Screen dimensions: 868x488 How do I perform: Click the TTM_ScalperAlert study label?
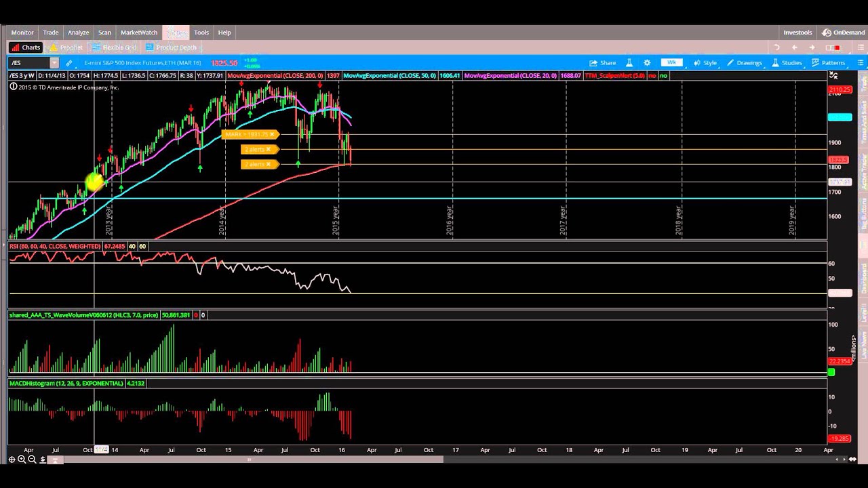[x=614, y=76]
